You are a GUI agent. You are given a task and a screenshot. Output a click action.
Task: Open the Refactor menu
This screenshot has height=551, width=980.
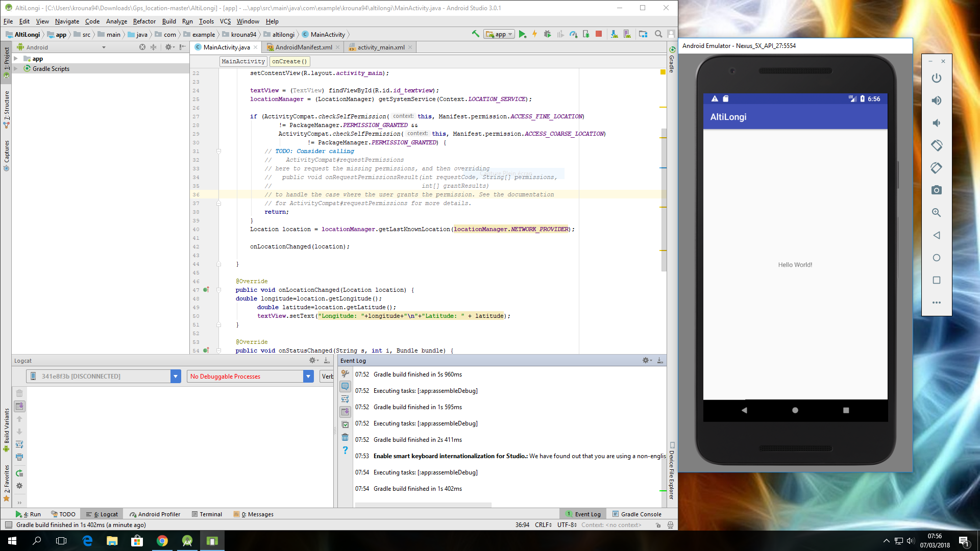(x=144, y=21)
